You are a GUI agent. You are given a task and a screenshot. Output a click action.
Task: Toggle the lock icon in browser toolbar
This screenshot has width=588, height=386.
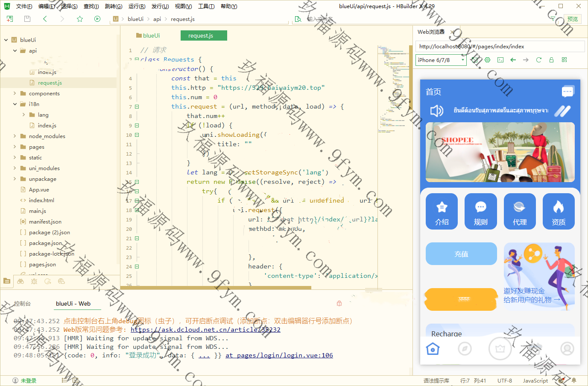tap(551, 60)
